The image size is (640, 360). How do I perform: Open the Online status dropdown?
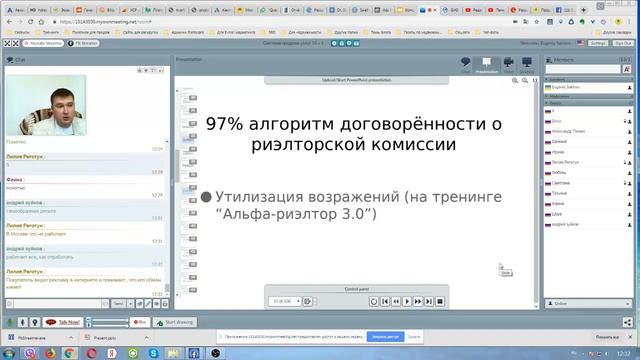(x=589, y=304)
